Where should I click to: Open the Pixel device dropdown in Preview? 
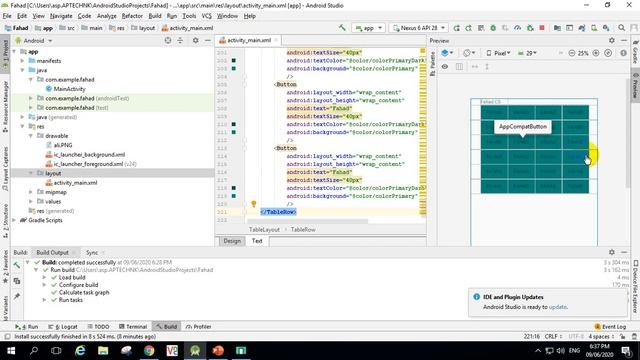[x=498, y=53]
